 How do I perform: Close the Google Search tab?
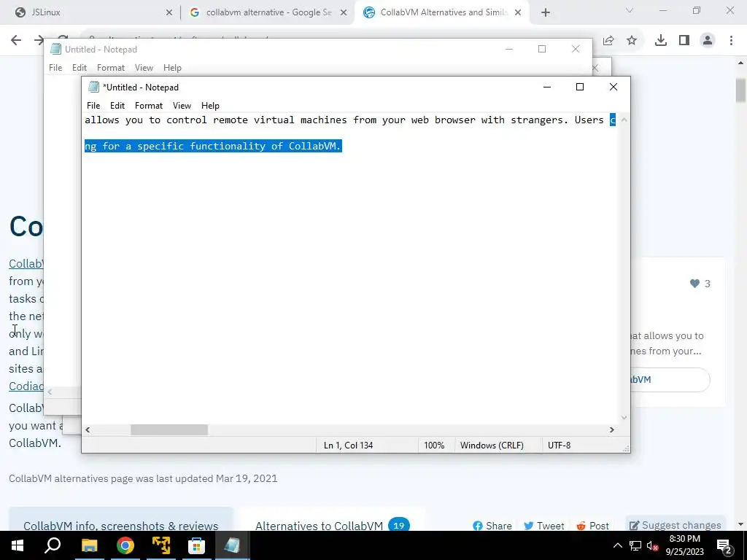[344, 13]
